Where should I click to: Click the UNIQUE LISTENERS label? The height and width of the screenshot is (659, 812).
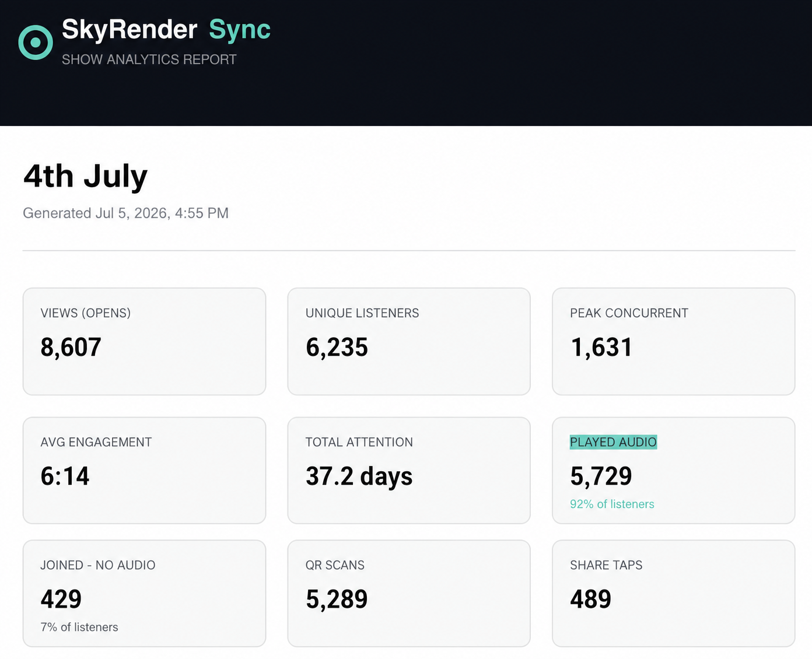(362, 313)
